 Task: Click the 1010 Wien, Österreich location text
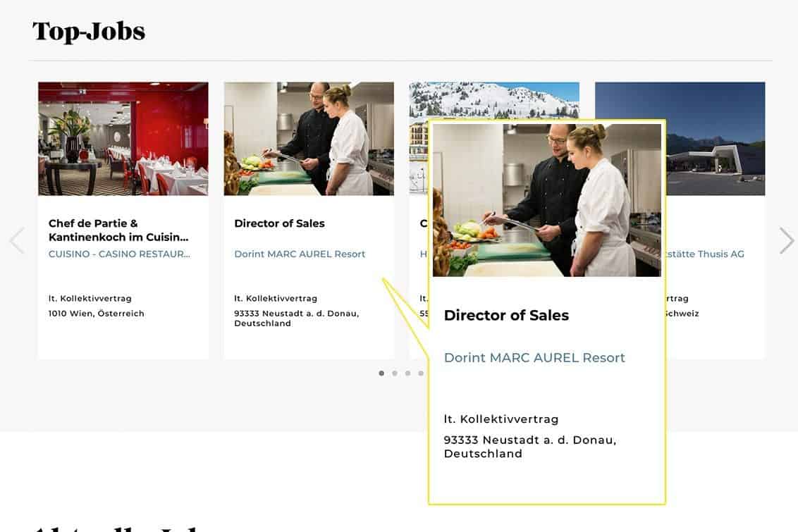96,314
